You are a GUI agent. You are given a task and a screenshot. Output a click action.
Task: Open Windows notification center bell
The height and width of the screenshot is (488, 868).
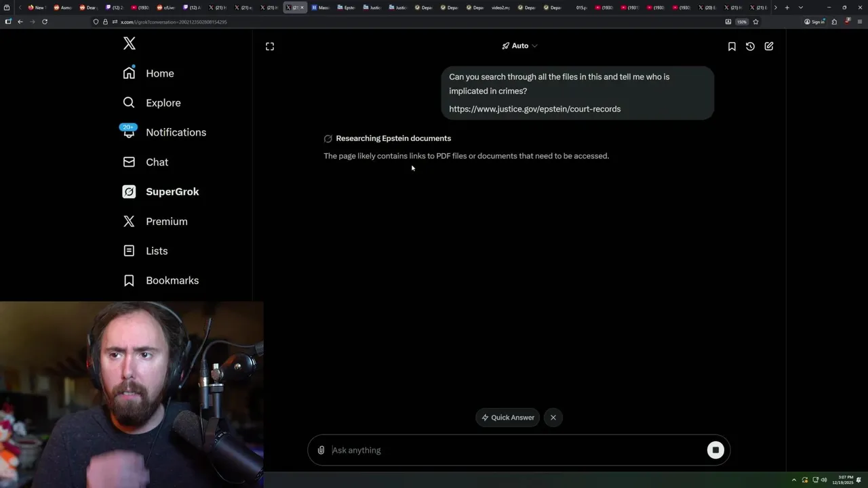click(x=859, y=480)
